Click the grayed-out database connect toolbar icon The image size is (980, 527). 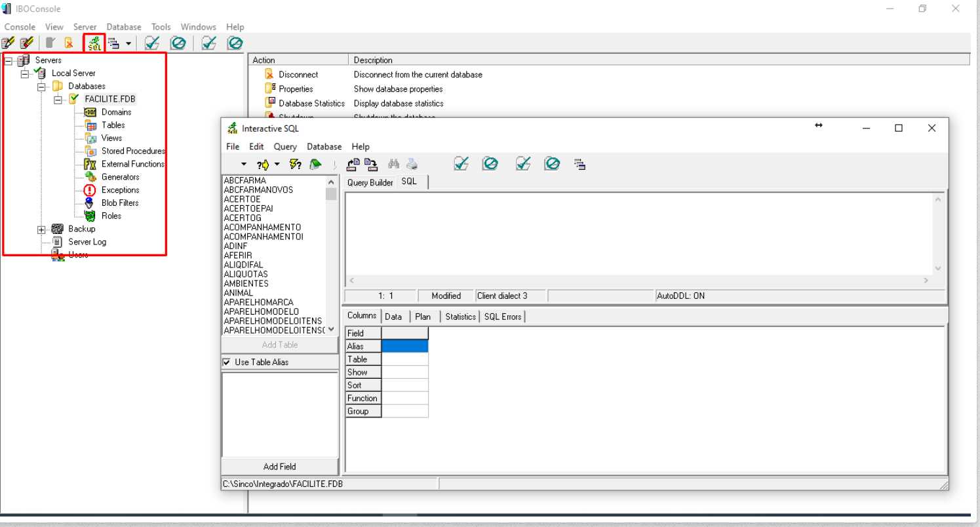click(50, 43)
